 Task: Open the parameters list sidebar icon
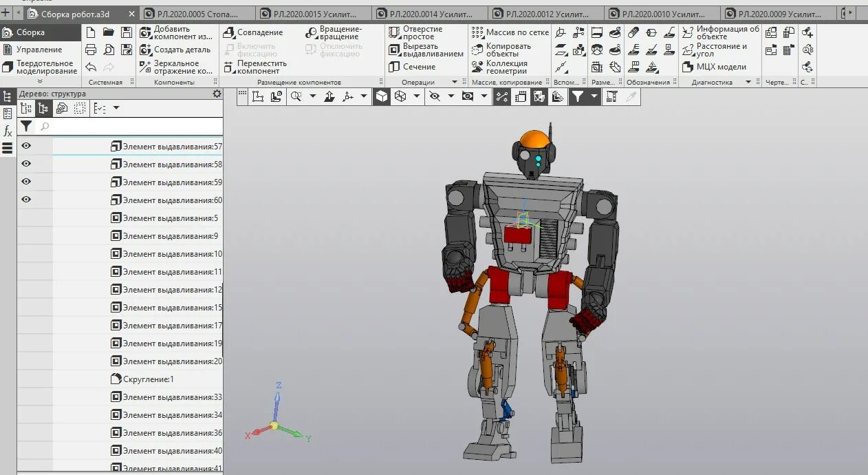coord(8,114)
